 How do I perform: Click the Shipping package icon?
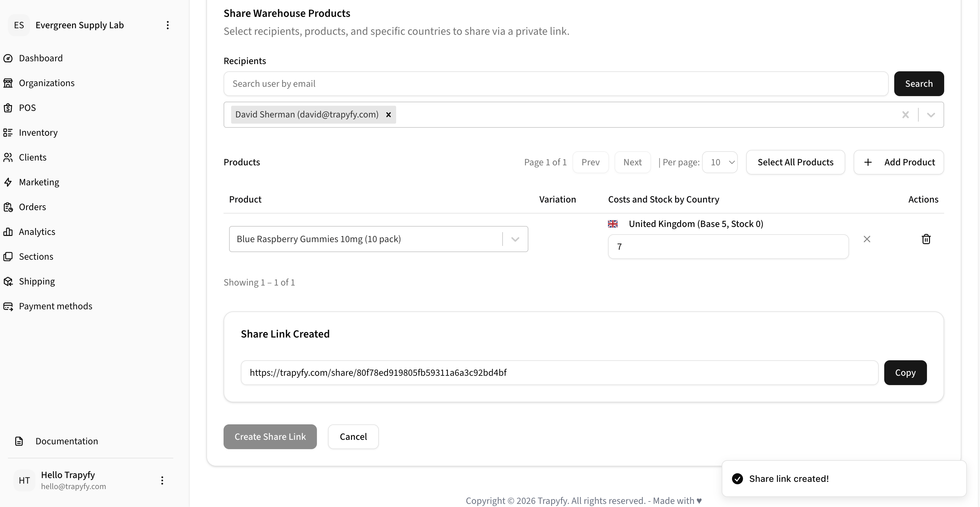pos(8,281)
